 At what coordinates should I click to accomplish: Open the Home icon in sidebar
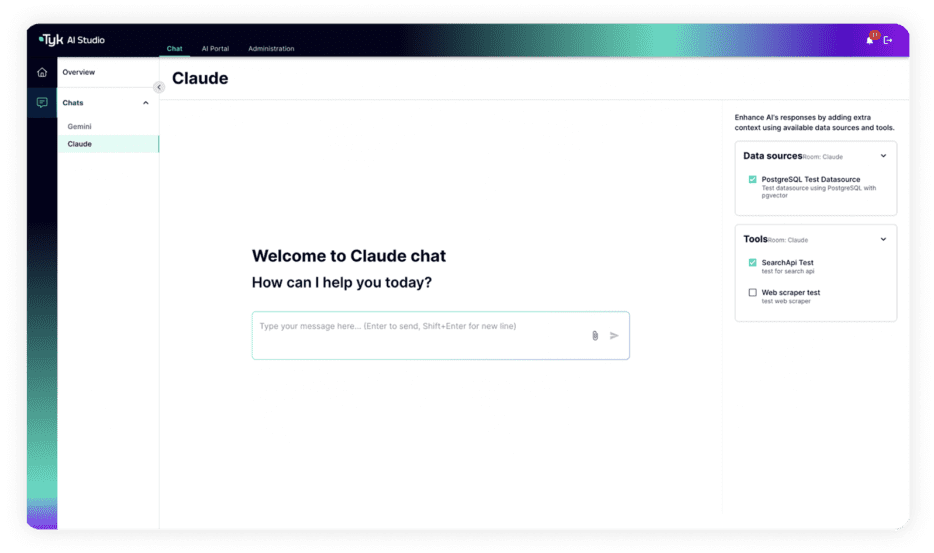42,73
